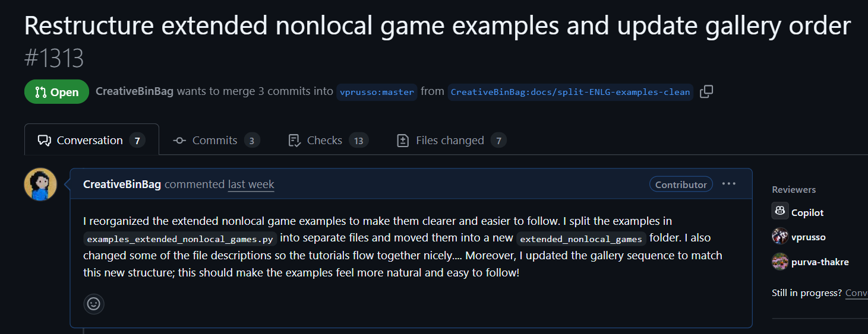Image resolution: width=868 pixels, height=334 pixels.
Task: Click vprusso's reviewer avatar
Action: click(780, 236)
